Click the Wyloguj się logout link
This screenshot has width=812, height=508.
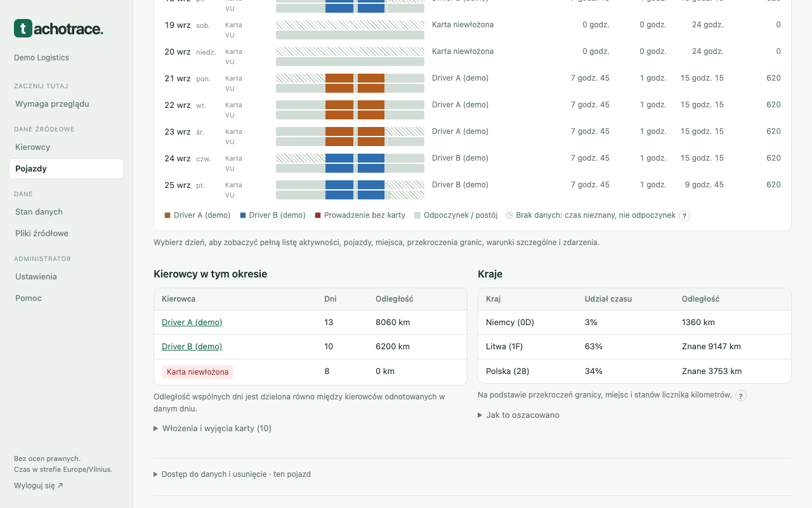click(39, 486)
